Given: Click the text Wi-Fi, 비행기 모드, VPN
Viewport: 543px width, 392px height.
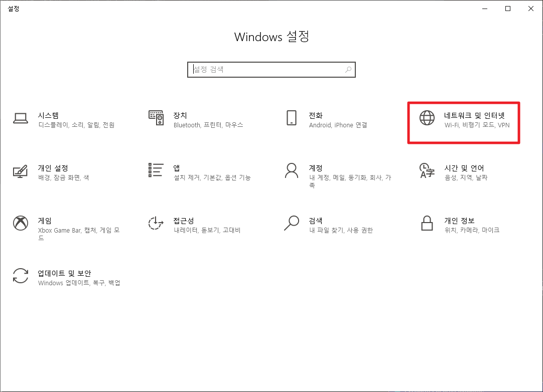Looking at the screenshot, I should tap(477, 125).
